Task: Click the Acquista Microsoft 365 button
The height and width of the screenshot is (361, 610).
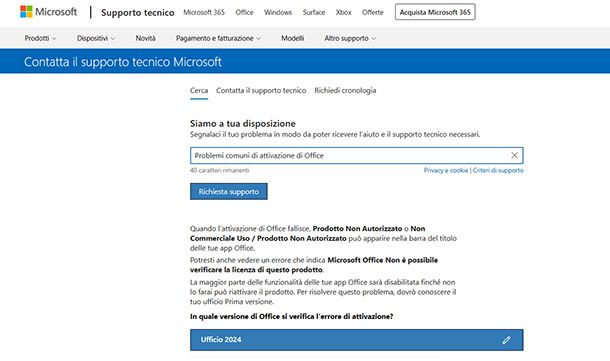Action: pyautogui.click(x=435, y=12)
